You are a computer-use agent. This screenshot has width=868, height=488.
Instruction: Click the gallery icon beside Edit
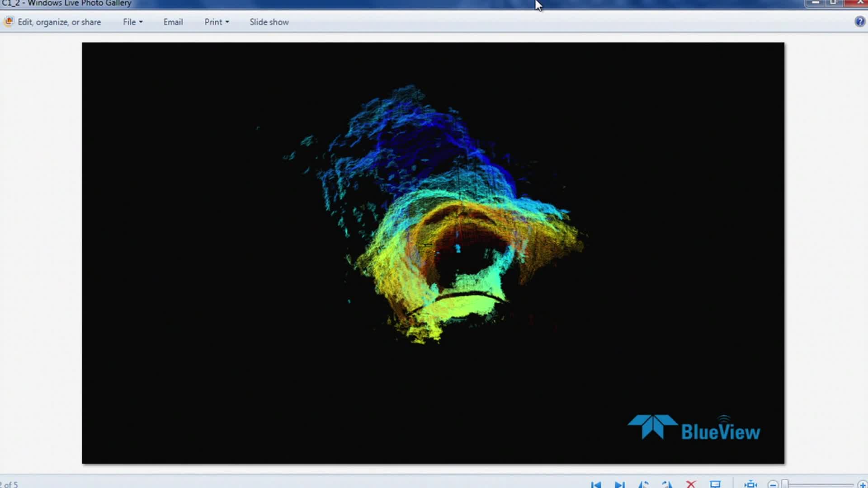click(x=8, y=22)
